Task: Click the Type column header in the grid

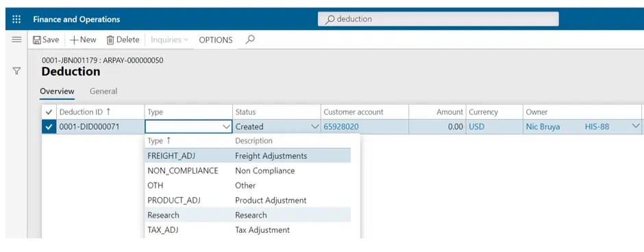Action: tap(156, 112)
